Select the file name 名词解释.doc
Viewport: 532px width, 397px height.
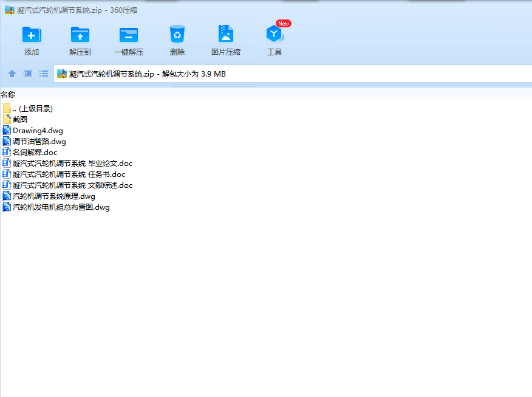tap(35, 152)
